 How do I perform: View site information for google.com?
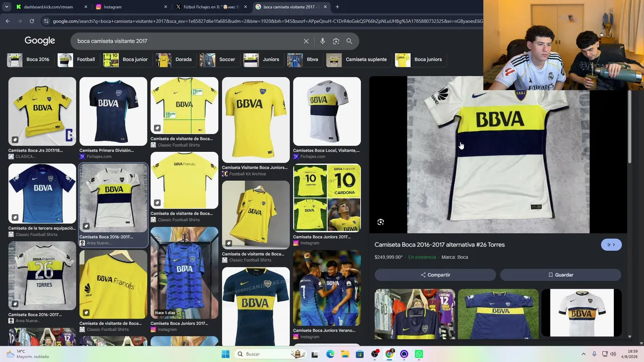(x=46, y=21)
